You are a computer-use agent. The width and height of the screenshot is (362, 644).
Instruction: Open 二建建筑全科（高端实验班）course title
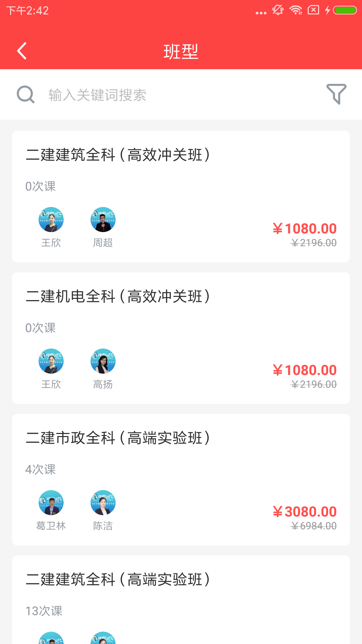tap(118, 580)
